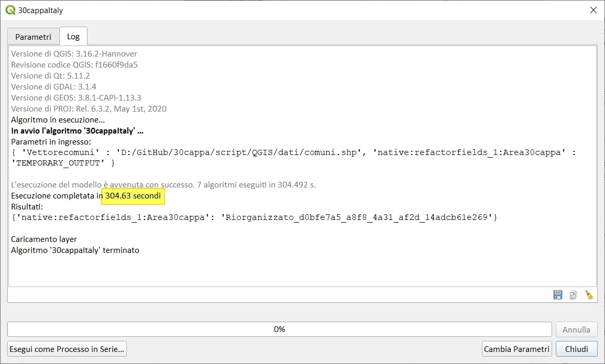Close the 30cappaItaly dialog window

[x=593, y=10]
